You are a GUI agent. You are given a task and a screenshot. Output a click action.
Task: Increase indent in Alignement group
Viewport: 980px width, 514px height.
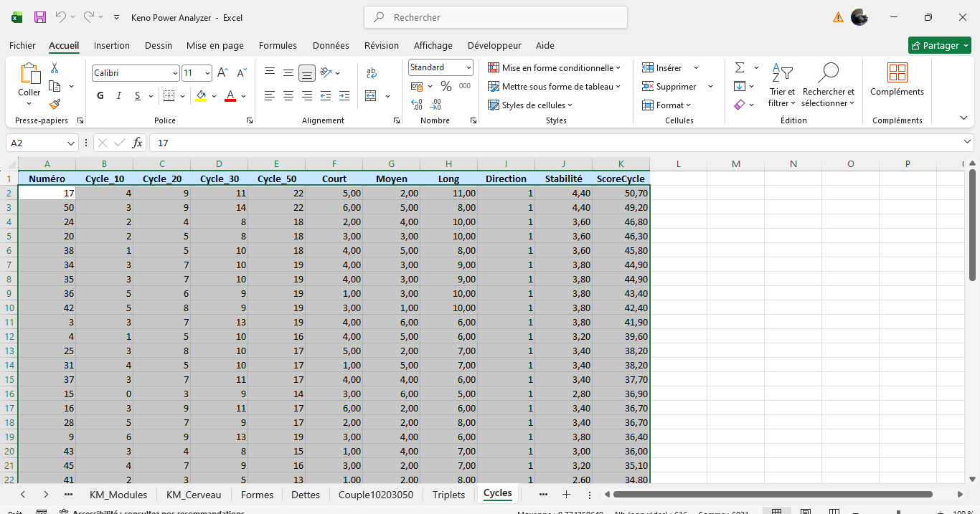point(344,96)
